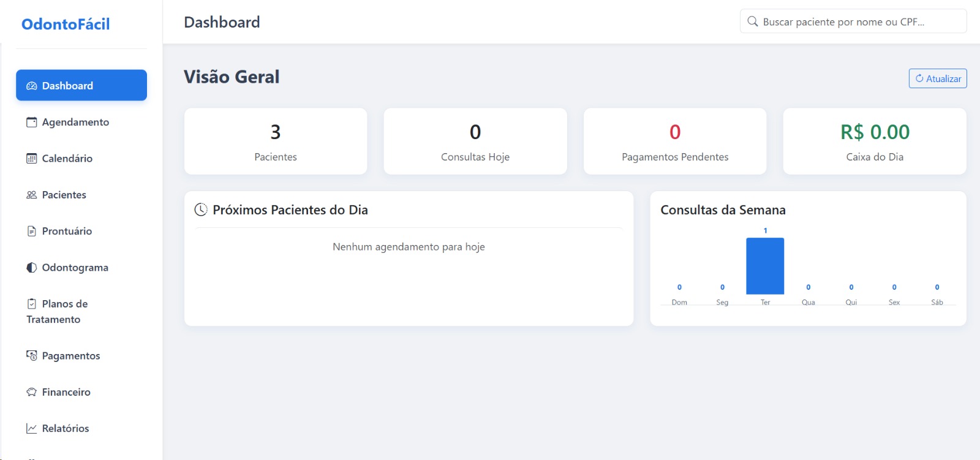Image resolution: width=980 pixels, height=460 pixels.
Task: Click the magnifier icon in search box
Action: (753, 21)
